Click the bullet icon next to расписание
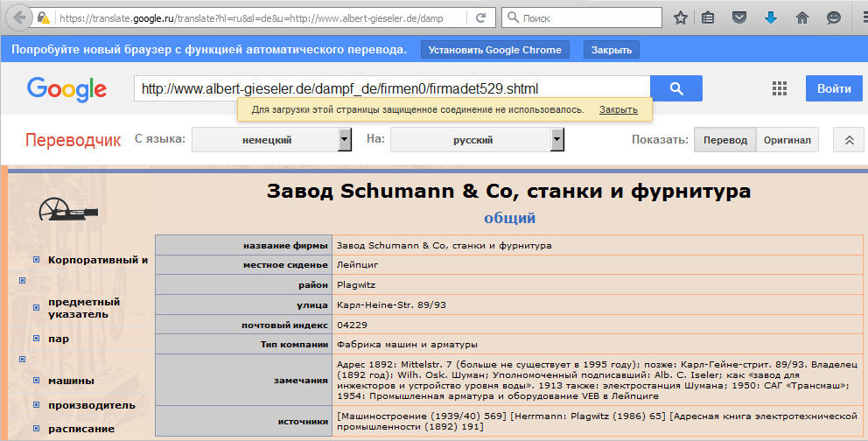Viewport: 868px width, 441px height. pos(37,428)
